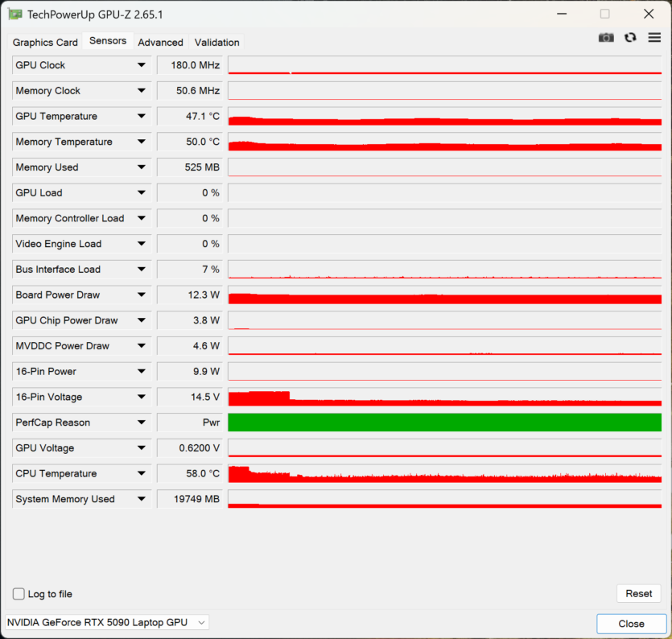This screenshot has height=639, width=672.
Task: Click the 19749 MB System Memory value
Action: 190,499
